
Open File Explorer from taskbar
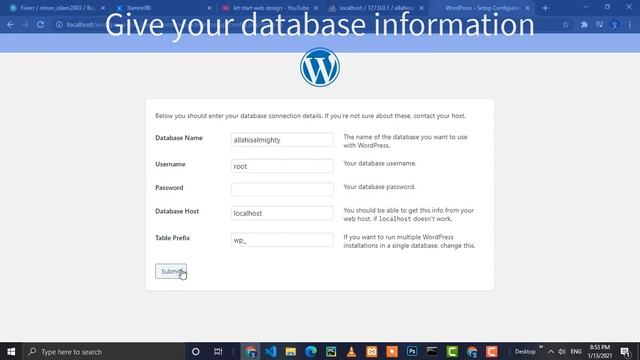tap(291, 351)
